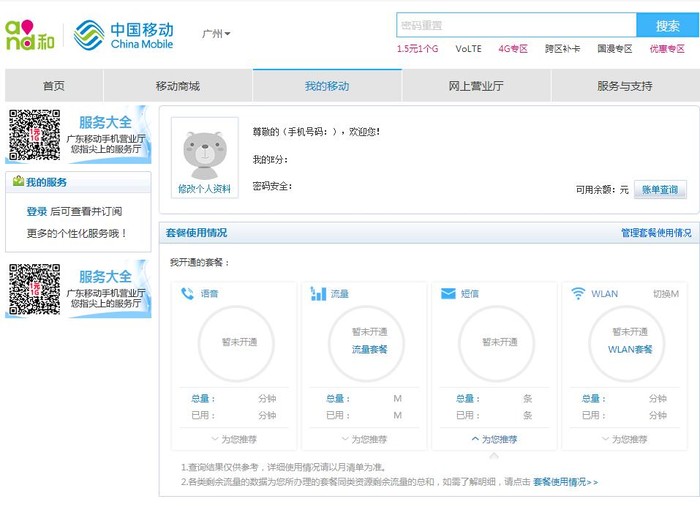Click the bear avatar picture

tap(205, 155)
